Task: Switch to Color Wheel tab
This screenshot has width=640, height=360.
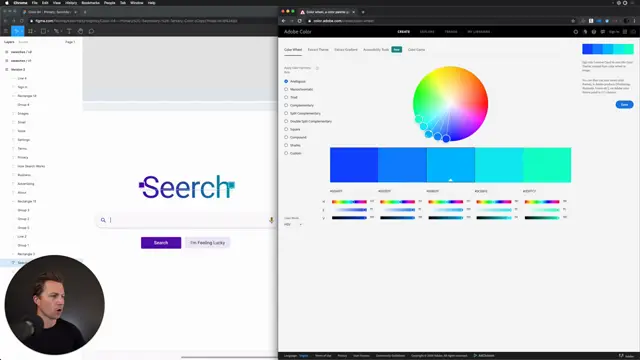Action: point(293,50)
